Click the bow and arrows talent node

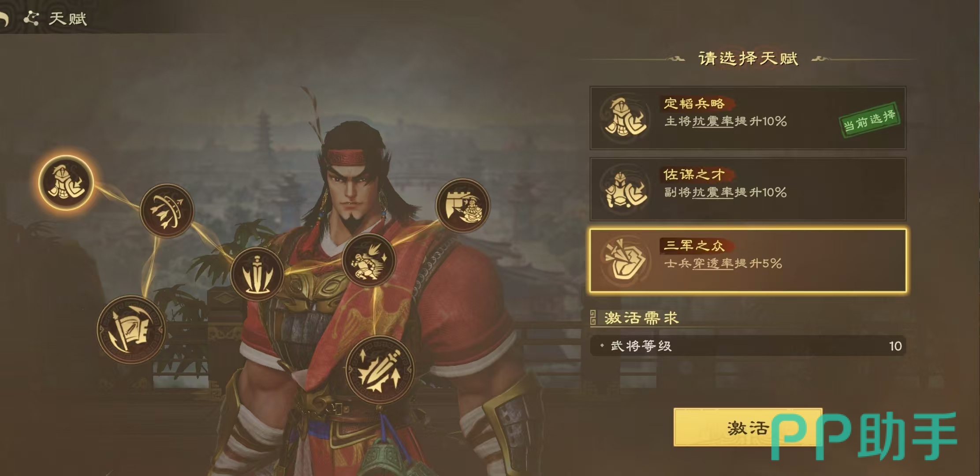(x=167, y=211)
